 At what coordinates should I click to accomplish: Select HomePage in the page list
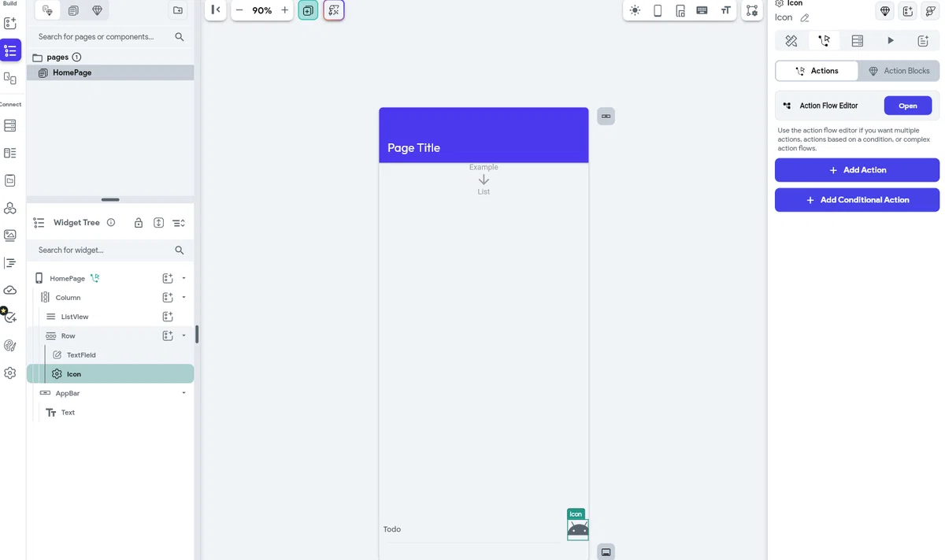tap(110, 72)
